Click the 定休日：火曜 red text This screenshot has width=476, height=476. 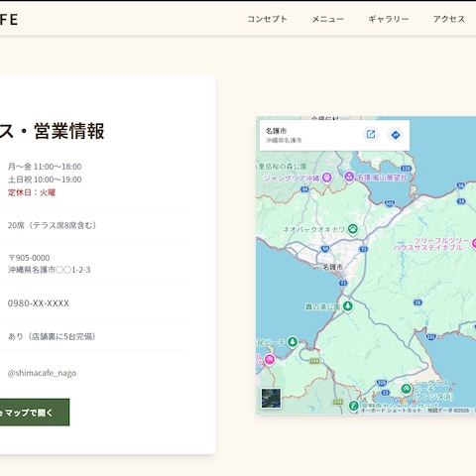[x=32, y=192]
